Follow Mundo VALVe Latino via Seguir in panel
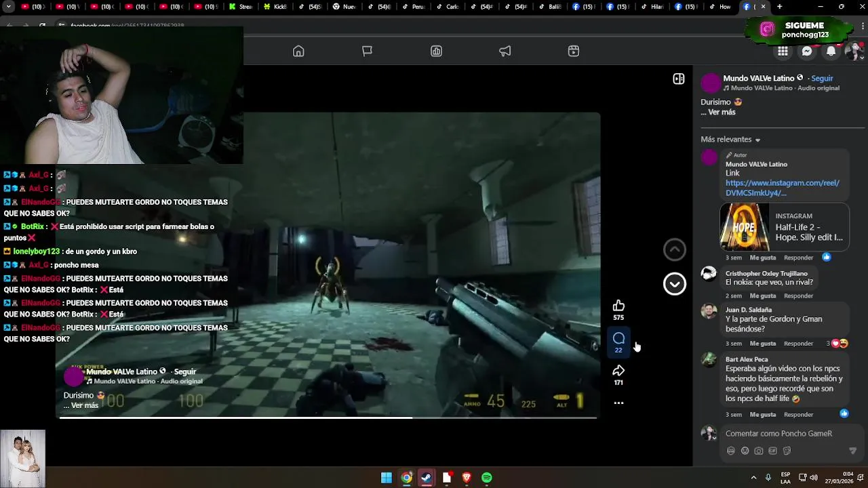868x488 pixels. click(x=822, y=79)
